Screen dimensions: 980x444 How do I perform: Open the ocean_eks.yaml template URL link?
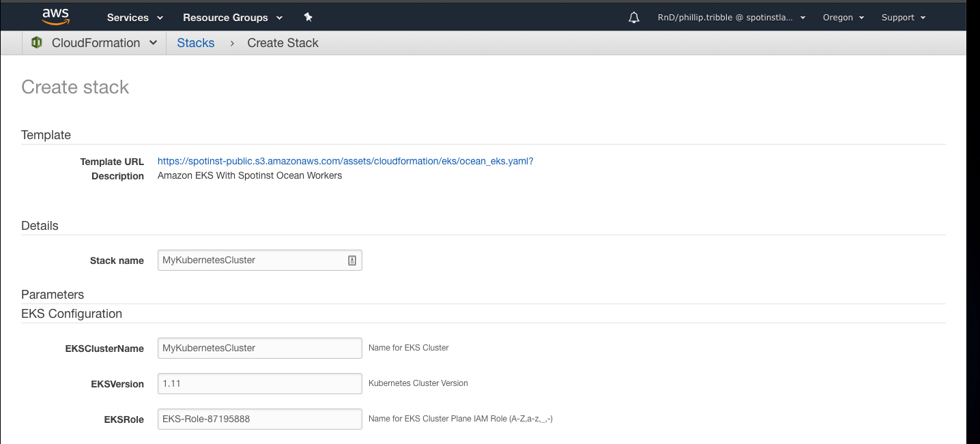(x=345, y=162)
